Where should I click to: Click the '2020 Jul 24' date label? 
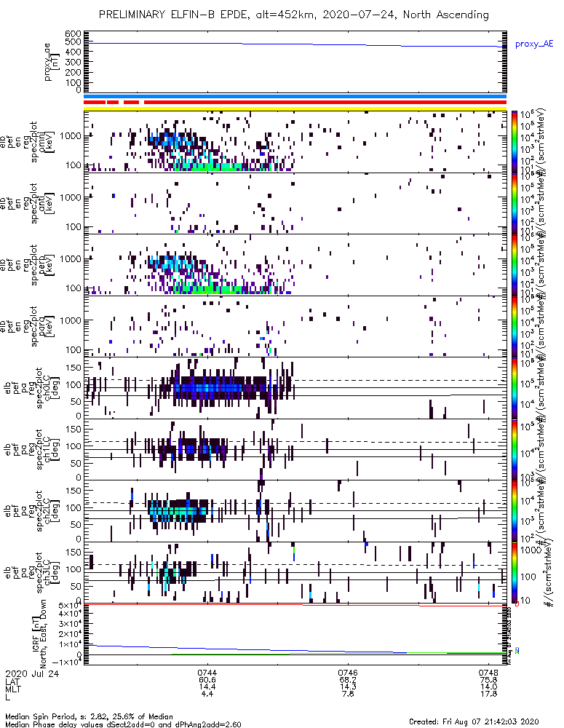[x=32, y=673]
